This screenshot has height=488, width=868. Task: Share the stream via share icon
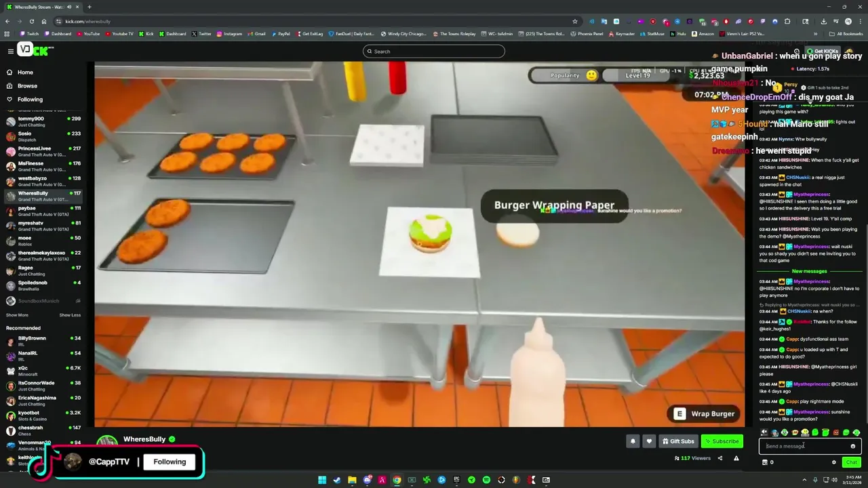click(720, 458)
